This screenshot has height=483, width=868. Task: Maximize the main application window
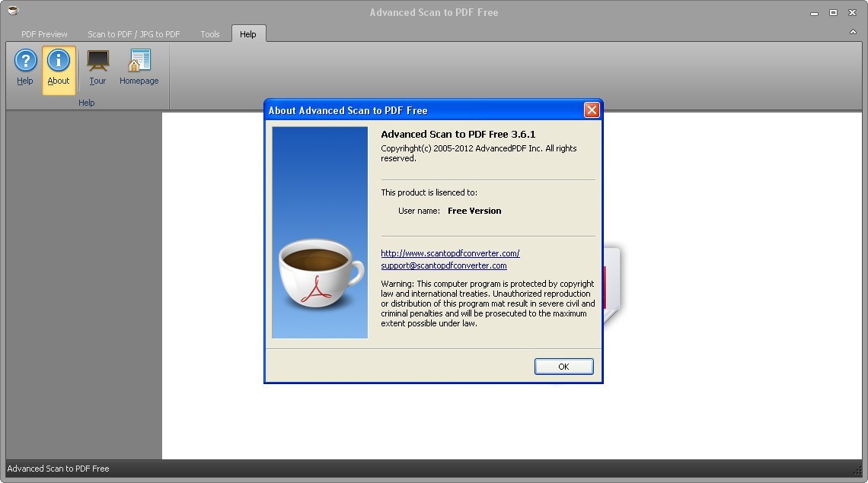(x=833, y=13)
